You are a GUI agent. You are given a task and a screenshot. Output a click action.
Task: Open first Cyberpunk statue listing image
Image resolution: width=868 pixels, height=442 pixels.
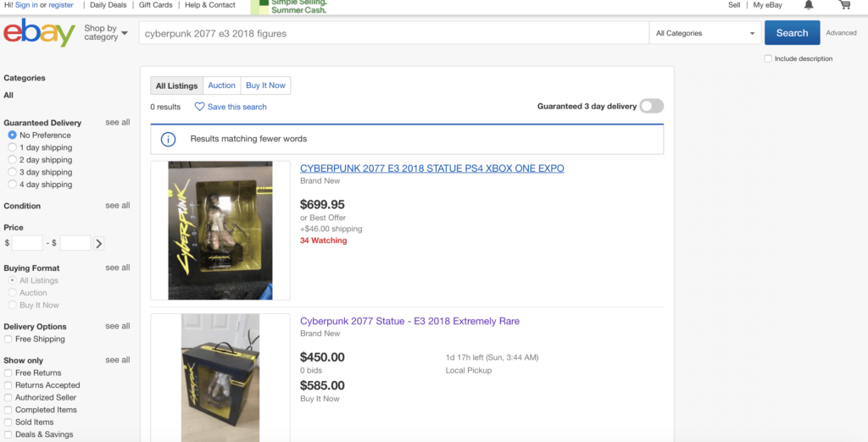click(x=220, y=230)
